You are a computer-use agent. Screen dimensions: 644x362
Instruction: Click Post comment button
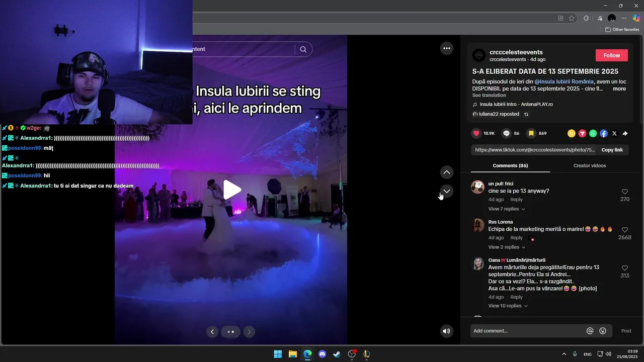[x=626, y=331]
